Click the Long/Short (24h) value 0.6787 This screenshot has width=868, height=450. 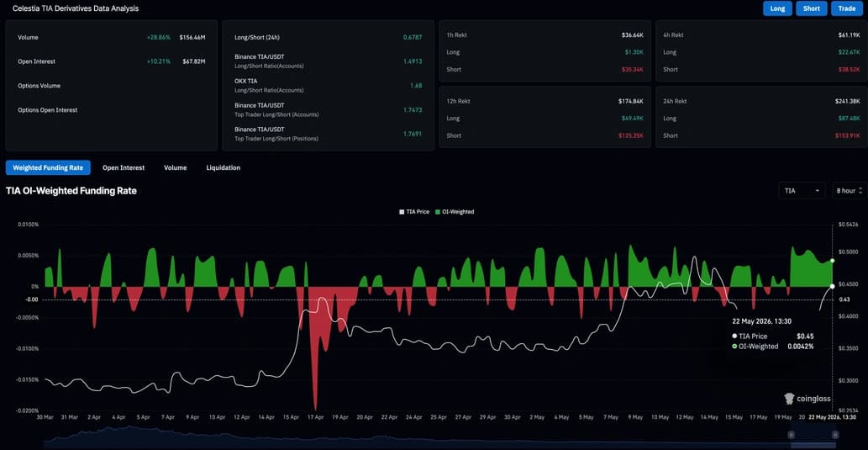click(413, 38)
